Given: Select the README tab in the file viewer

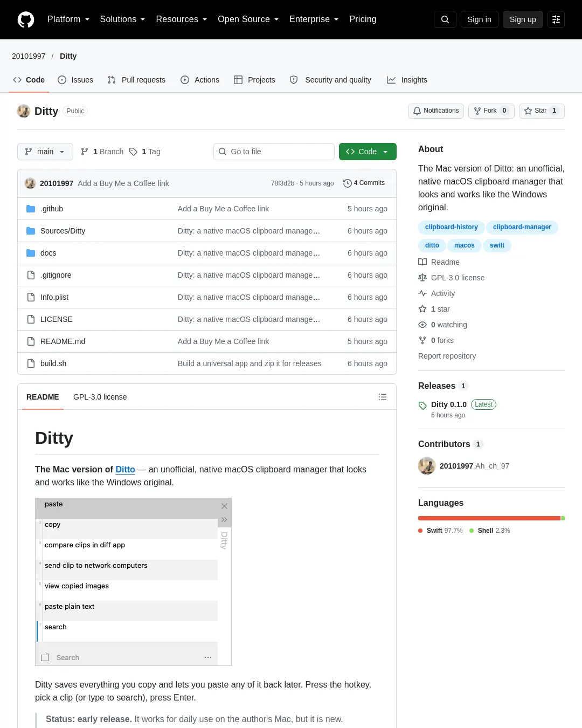Looking at the screenshot, I should click(x=43, y=397).
